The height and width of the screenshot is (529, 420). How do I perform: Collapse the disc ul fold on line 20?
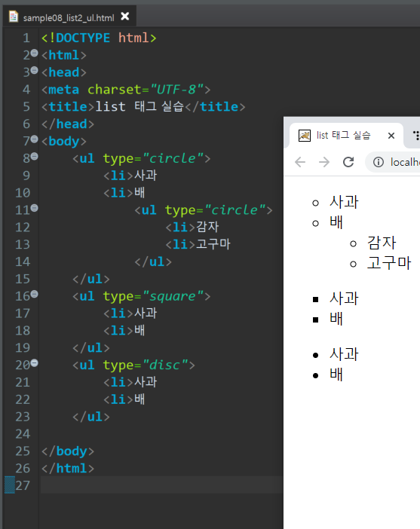35,363
